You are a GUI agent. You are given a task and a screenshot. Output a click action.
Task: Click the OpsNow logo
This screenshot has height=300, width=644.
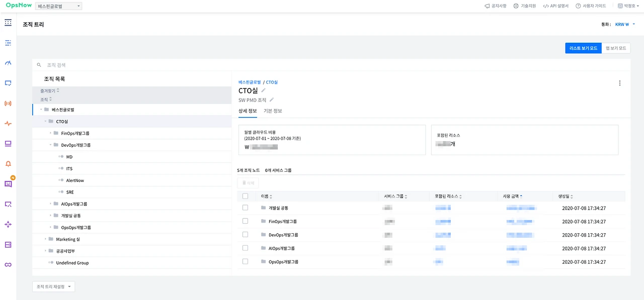[x=19, y=6]
